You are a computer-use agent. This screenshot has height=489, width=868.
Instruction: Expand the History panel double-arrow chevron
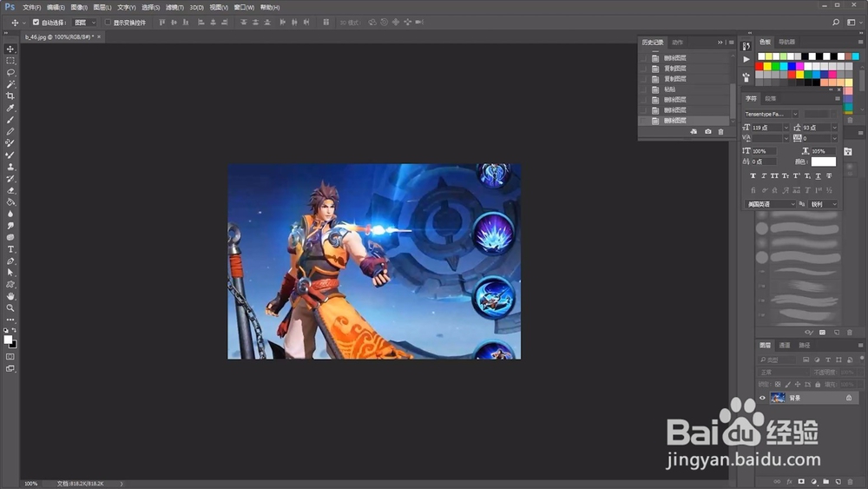click(720, 42)
